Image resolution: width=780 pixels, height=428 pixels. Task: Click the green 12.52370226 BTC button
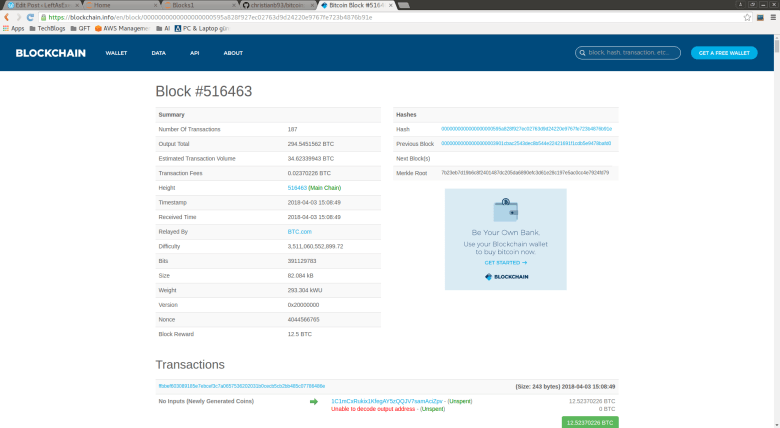590,422
